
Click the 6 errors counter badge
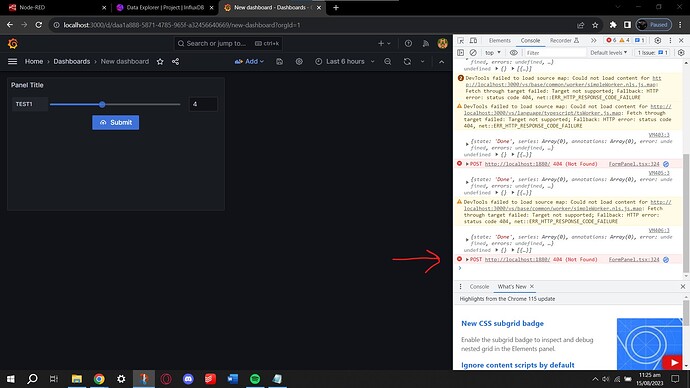611,40
